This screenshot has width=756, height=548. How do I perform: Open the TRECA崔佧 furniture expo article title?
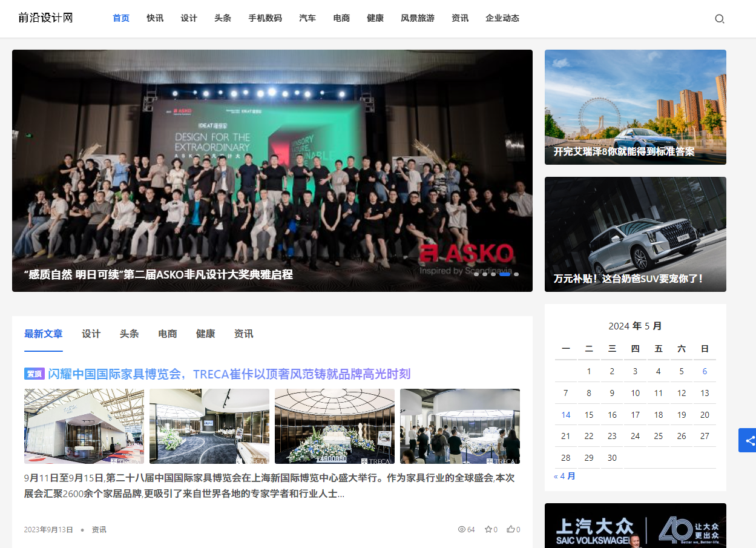point(229,374)
